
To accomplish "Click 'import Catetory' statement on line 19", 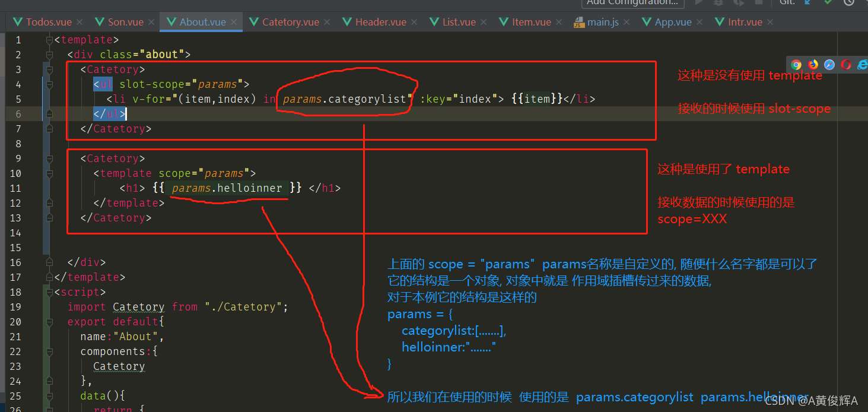I will tap(116, 307).
